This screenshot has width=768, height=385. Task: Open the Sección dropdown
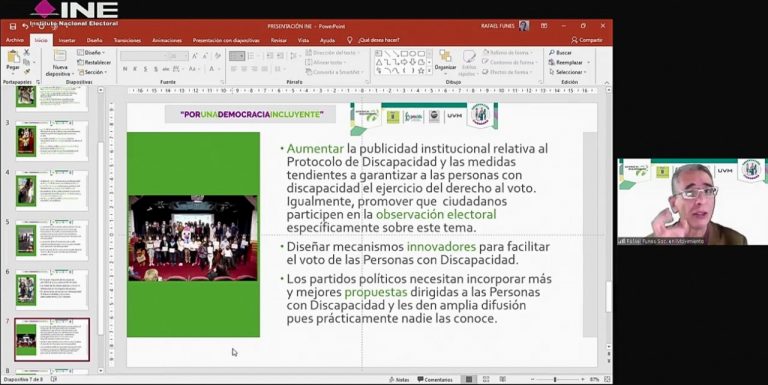[93, 72]
